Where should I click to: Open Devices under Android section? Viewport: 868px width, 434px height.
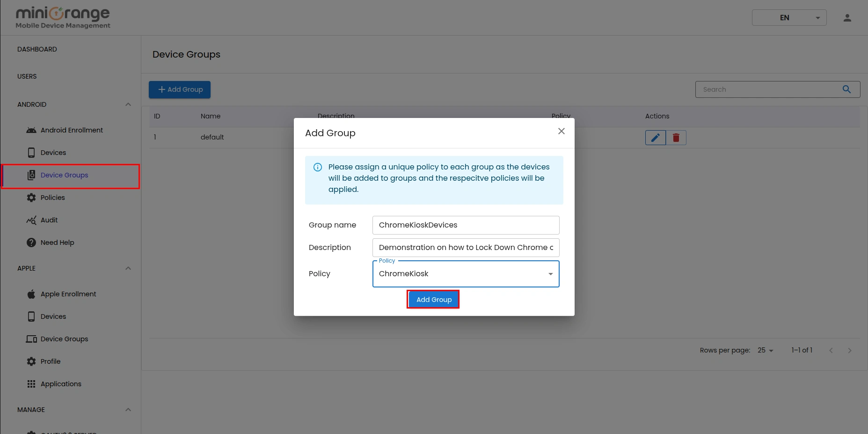(x=54, y=152)
